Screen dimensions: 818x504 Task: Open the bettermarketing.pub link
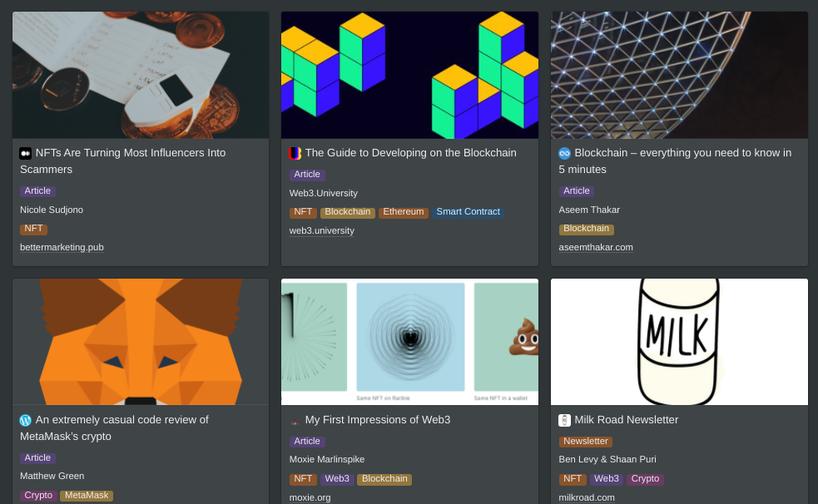tap(62, 248)
